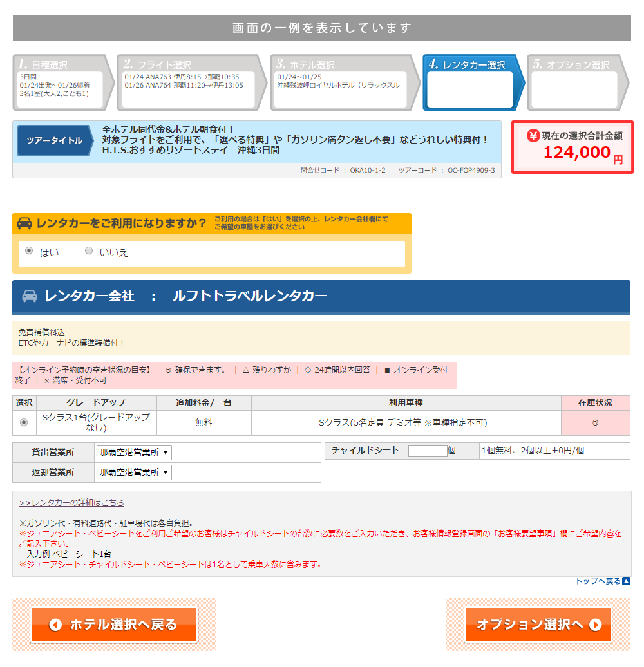Viewport: 644px width, 667px height.
Task: Click the yen icon beside total amount
Action: coord(533,135)
